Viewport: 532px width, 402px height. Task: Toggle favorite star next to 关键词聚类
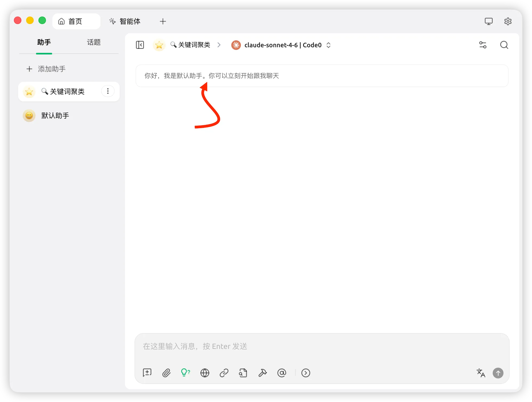(x=159, y=45)
